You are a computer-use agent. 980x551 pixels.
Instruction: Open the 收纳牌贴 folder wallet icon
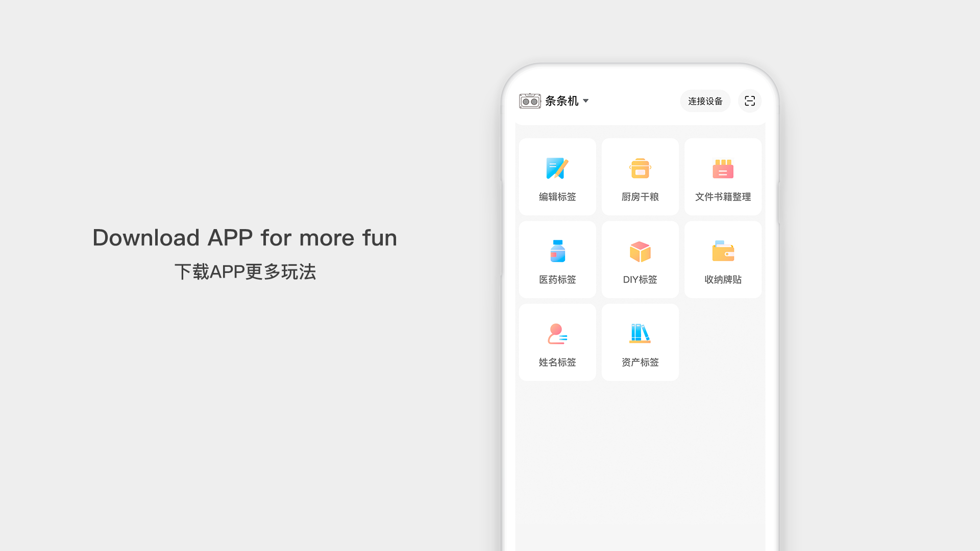tap(723, 251)
